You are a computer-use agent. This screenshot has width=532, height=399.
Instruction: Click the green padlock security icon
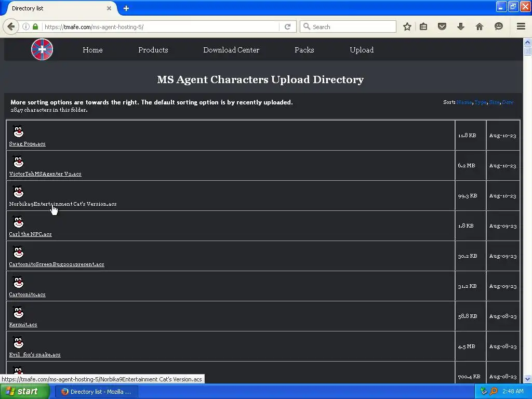35,26
